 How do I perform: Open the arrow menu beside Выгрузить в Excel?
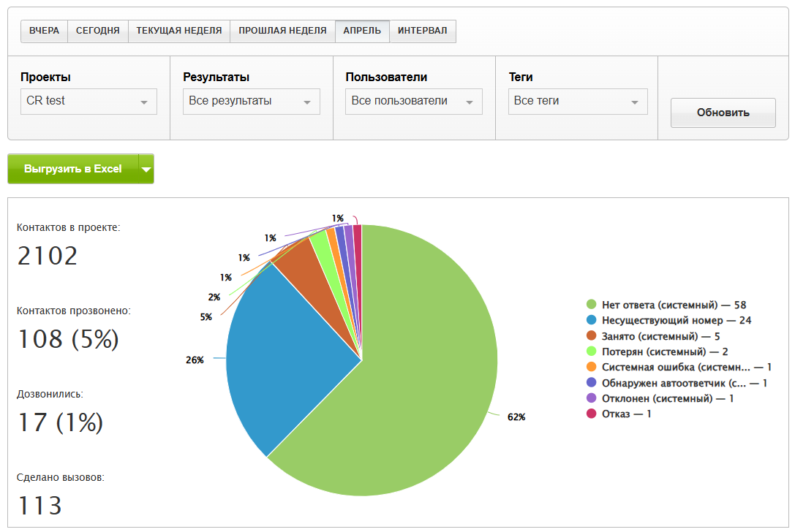click(x=146, y=169)
